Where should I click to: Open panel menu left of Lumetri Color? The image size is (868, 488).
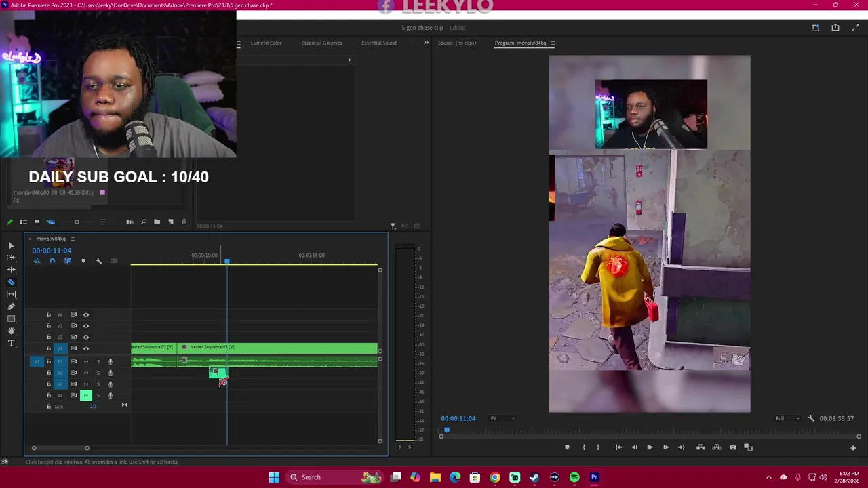[x=239, y=43]
